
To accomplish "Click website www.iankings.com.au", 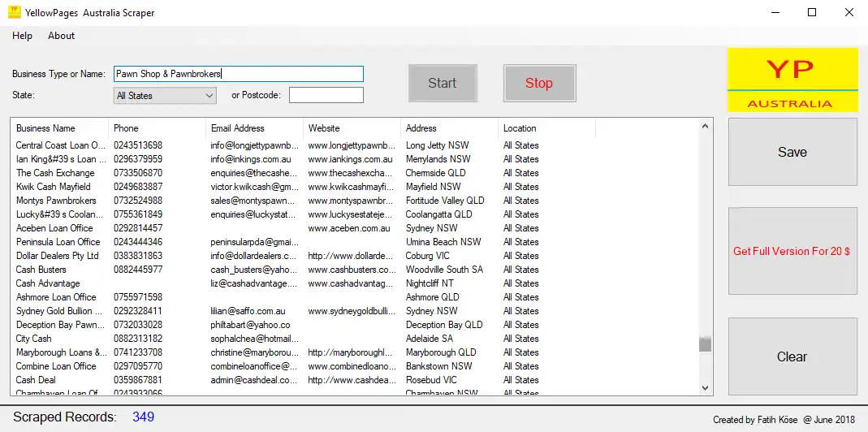I will [351, 159].
